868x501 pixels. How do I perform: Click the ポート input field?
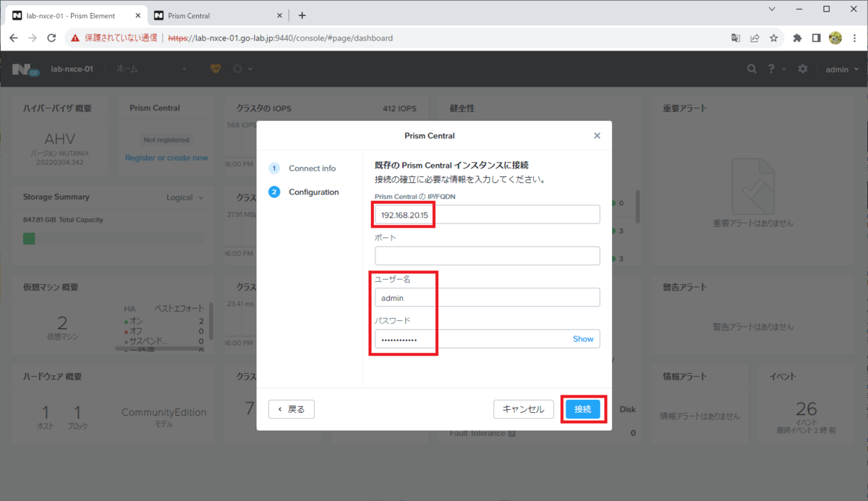[x=488, y=256]
